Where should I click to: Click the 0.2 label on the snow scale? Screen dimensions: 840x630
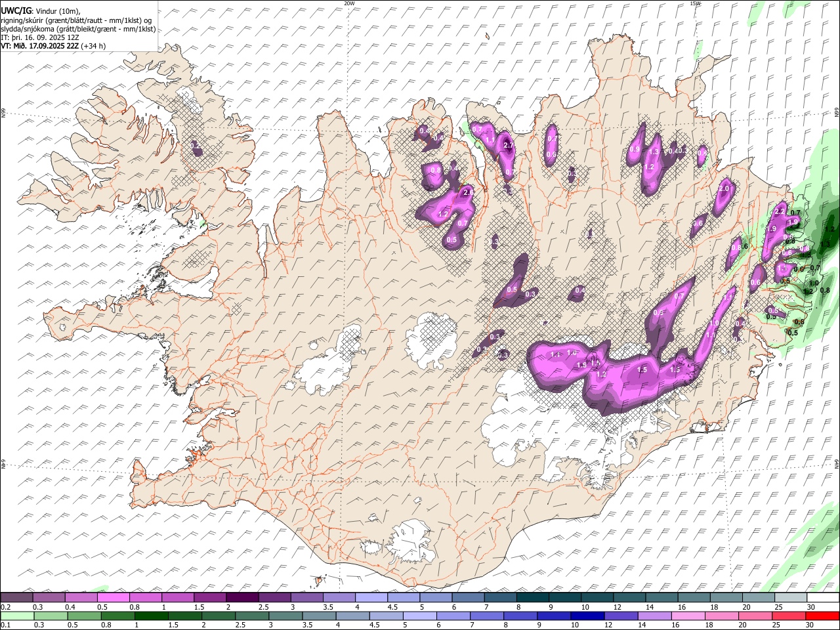[x=5, y=607]
